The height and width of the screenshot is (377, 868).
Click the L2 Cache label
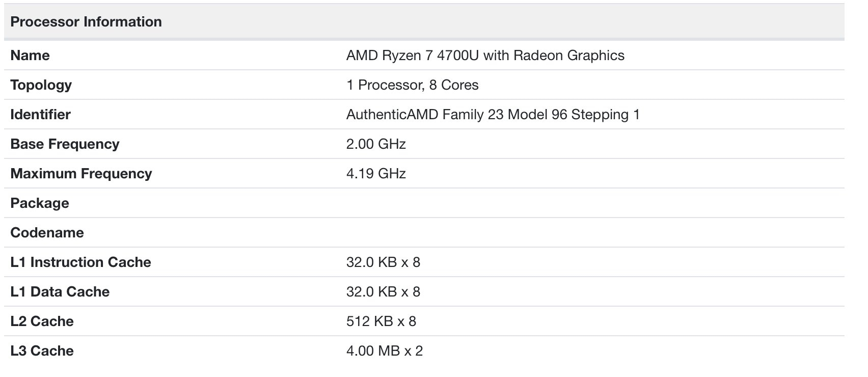point(42,321)
